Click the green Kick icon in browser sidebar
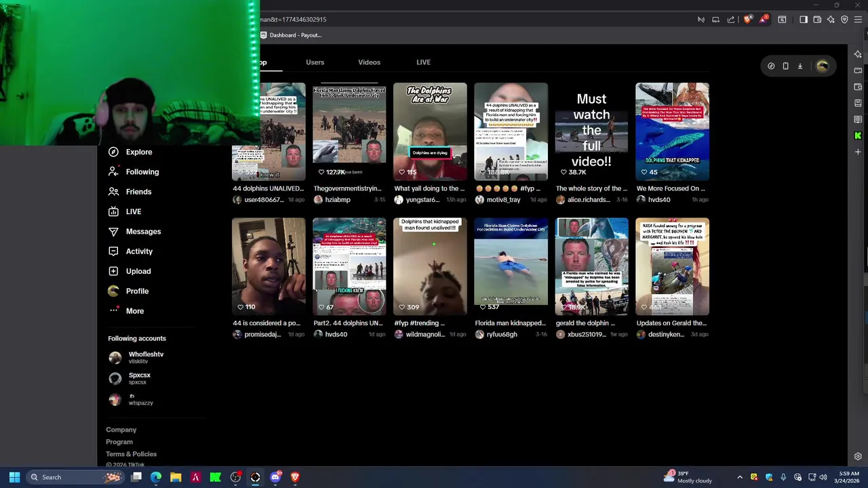The image size is (868, 488). [x=858, y=136]
